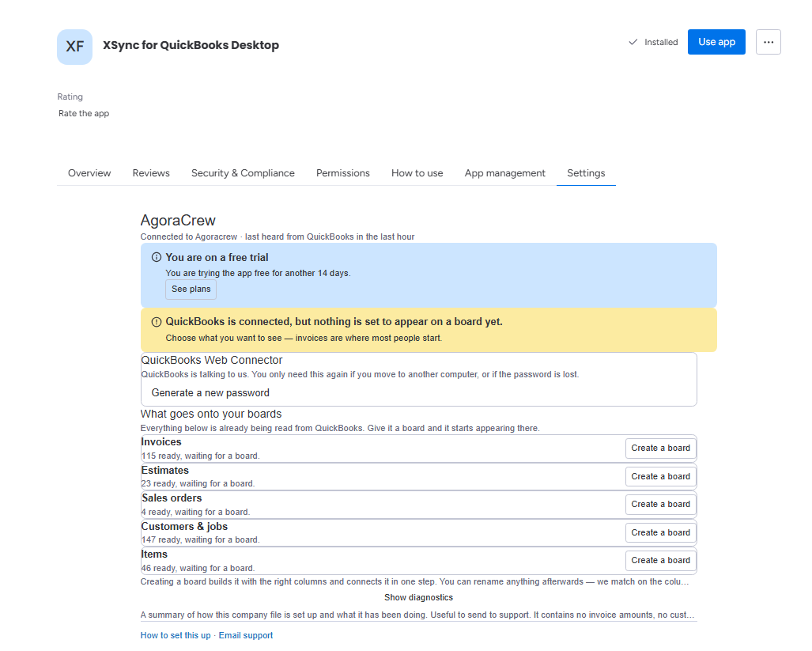812x651 pixels.
Task: Create a board for Invoices
Action: [660, 448]
